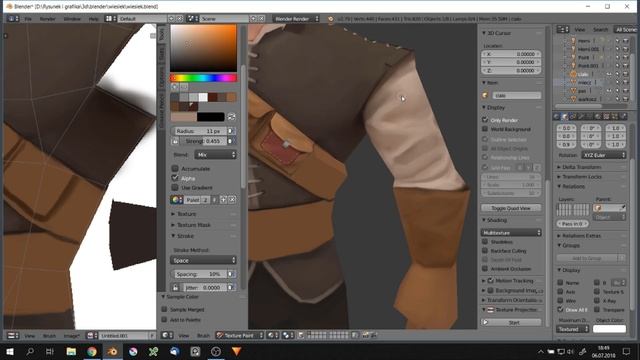This screenshot has width=640, height=360.
Task: Remove palette with the X icon
Action: tap(232, 200)
